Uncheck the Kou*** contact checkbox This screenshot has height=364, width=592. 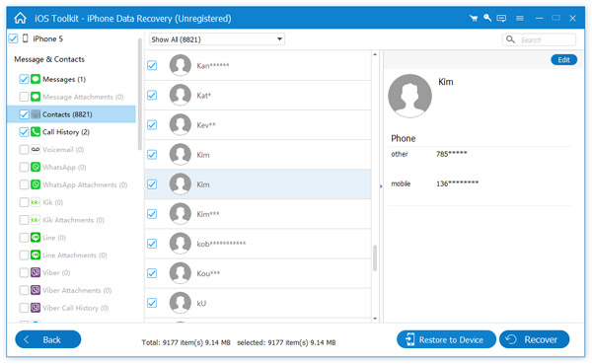click(152, 273)
